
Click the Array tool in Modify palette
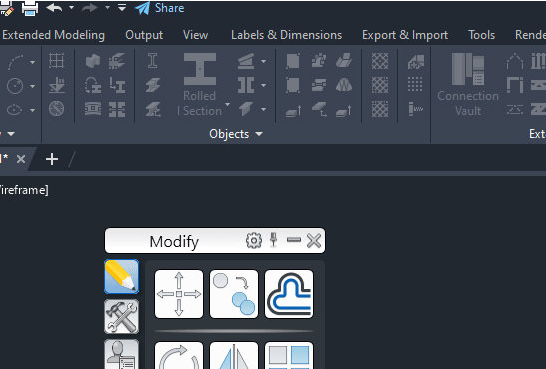(289, 355)
